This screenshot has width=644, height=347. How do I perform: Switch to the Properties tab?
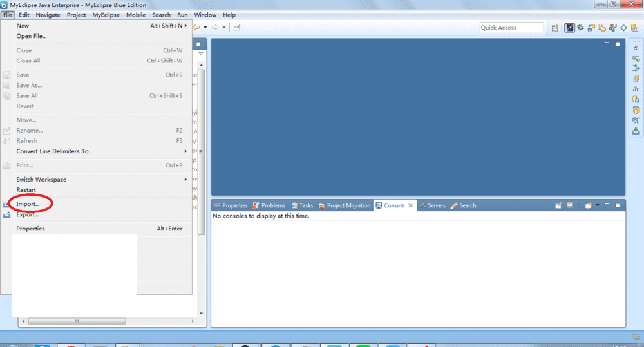(231, 205)
